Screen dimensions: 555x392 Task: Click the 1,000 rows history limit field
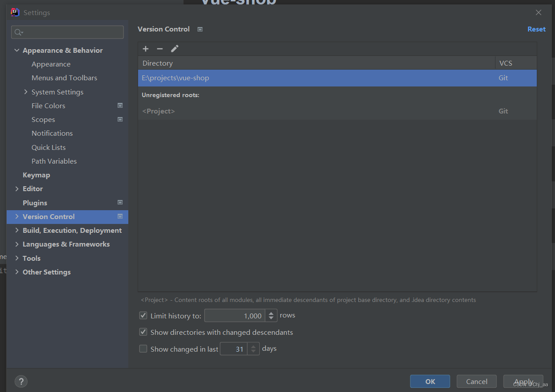(235, 316)
